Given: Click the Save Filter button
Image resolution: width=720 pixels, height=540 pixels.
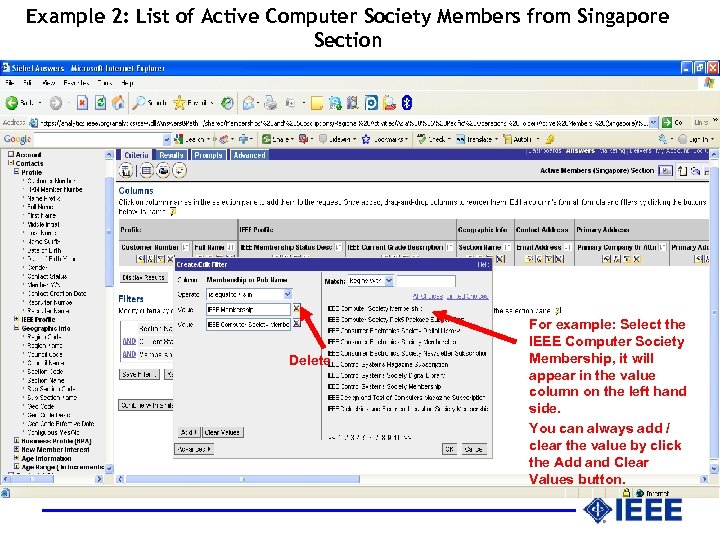Looking at the screenshot, I should 139,375.
